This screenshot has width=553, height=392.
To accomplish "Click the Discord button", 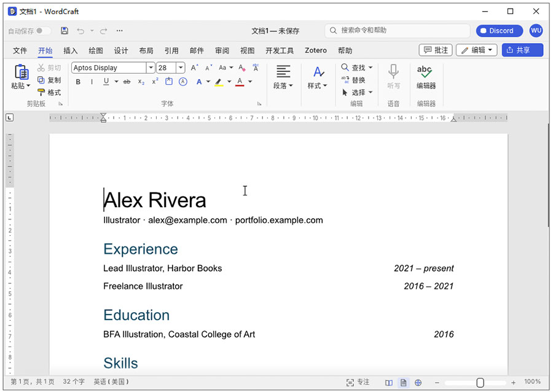I will (x=499, y=31).
